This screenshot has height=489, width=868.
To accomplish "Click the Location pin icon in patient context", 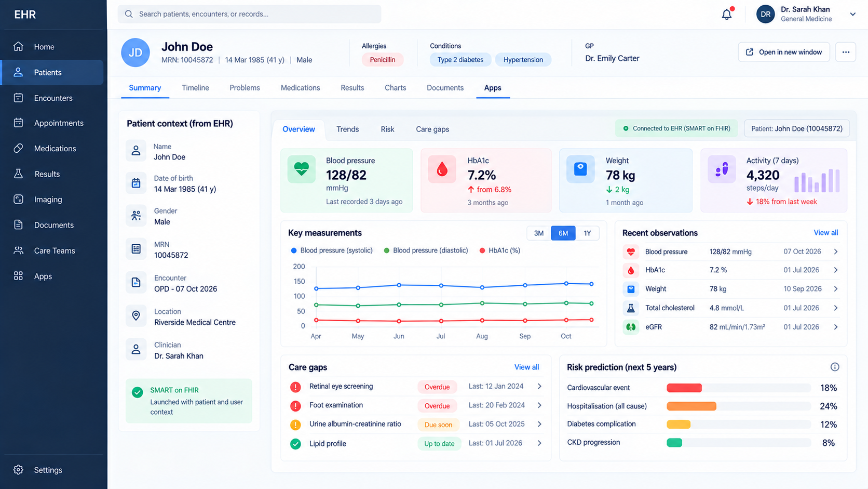I will (136, 316).
